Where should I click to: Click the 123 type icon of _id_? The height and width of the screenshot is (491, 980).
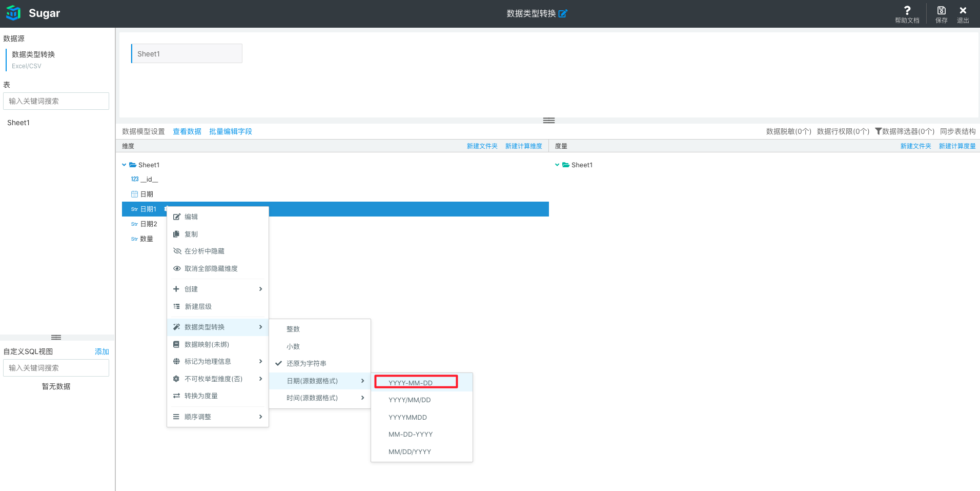coord(134,180)
